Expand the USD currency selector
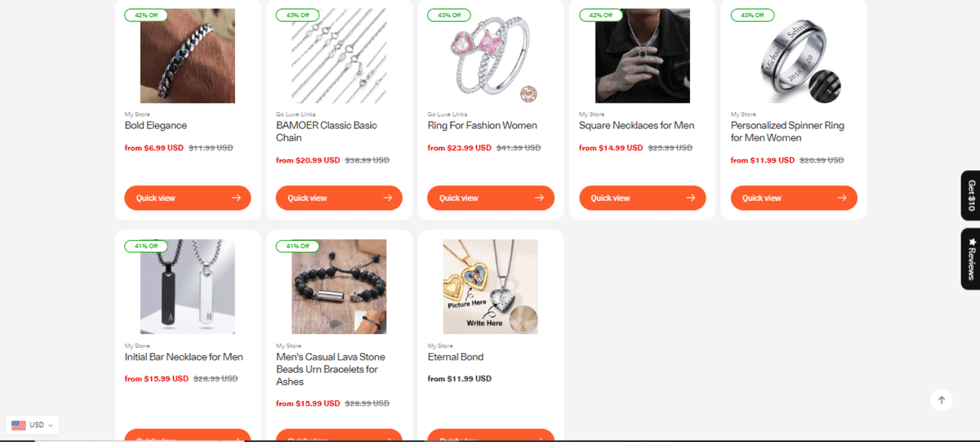The image size is (980, 442). (33, 425)
